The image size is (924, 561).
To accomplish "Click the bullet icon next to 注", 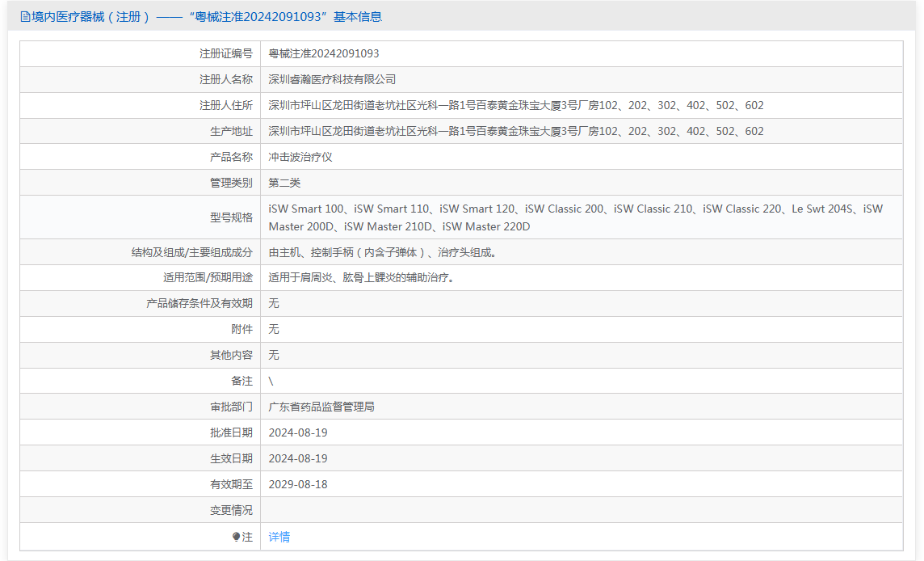I will click(237, 537).
